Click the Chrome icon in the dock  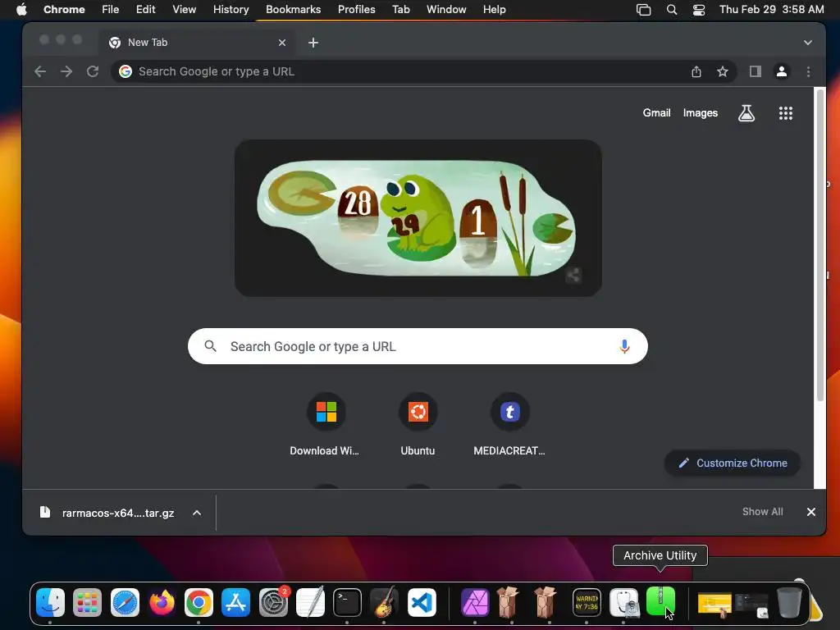pos(199,602)
